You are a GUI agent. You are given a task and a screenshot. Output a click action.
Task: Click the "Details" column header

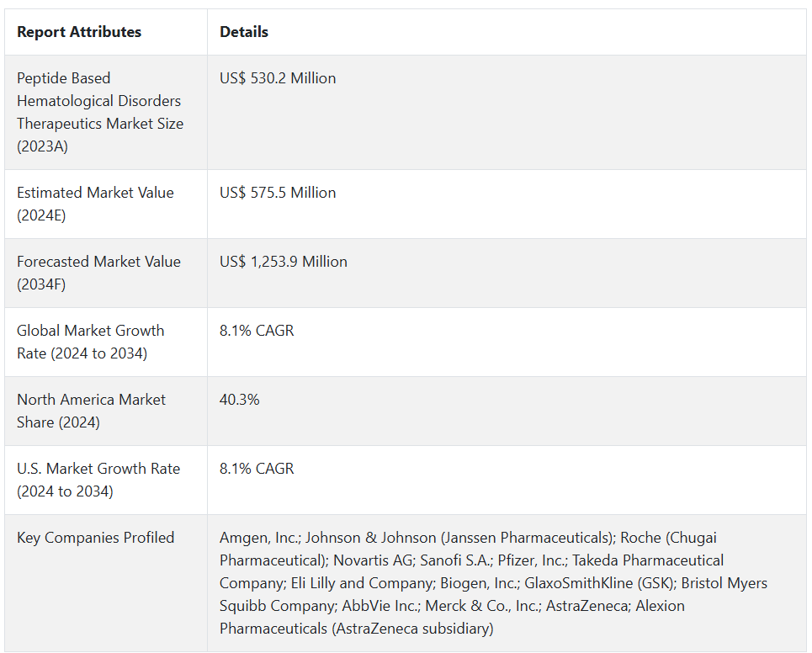coord(244,32)
